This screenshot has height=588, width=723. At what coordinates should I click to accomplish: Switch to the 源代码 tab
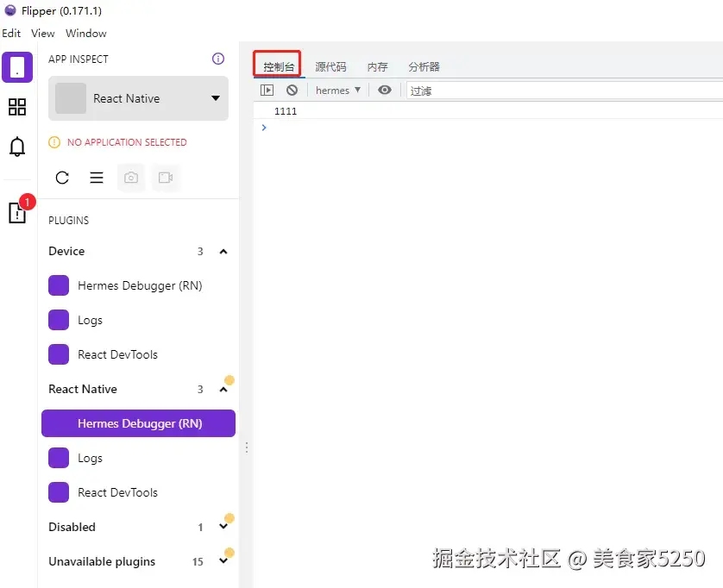(330, 67)
